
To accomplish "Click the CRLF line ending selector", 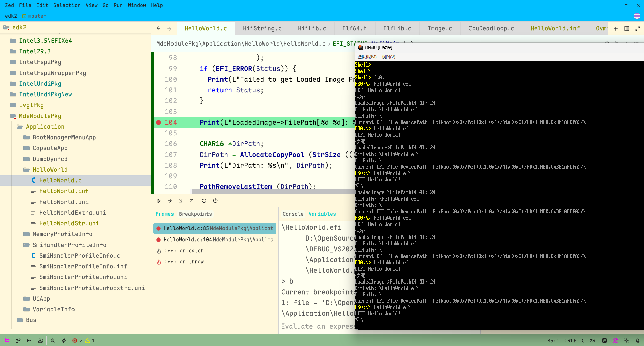I will point(570,340).
